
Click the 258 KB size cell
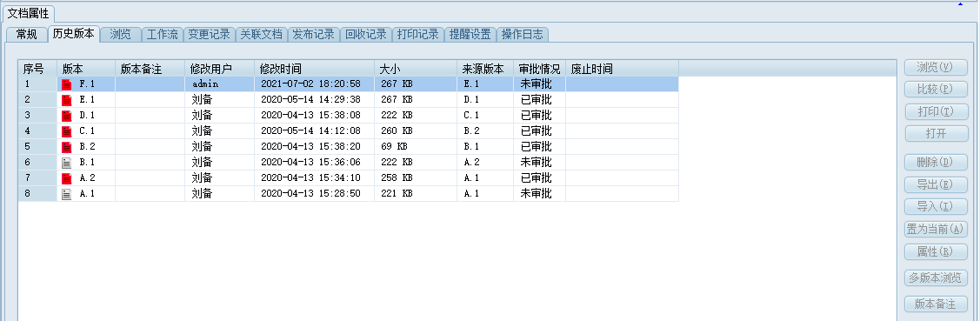tap(416, 177)
